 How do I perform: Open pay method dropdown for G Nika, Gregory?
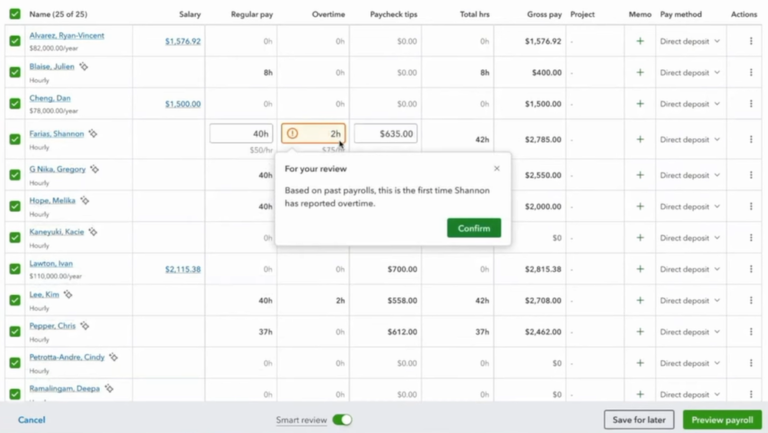[690, 175]
